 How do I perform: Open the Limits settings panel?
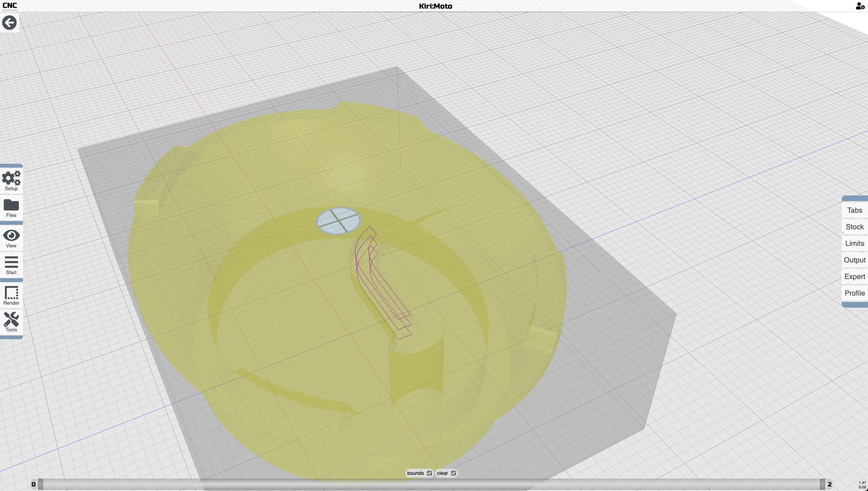click(x=854, y=243)
